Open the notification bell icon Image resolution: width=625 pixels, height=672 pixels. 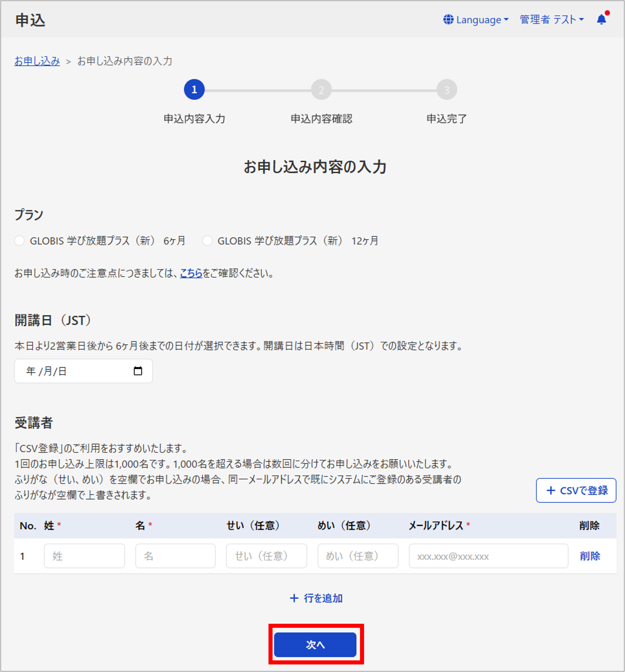tap(601, 19)
